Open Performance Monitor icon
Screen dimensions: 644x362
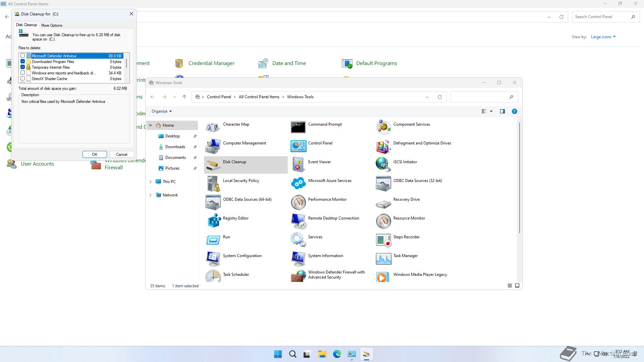298,202
